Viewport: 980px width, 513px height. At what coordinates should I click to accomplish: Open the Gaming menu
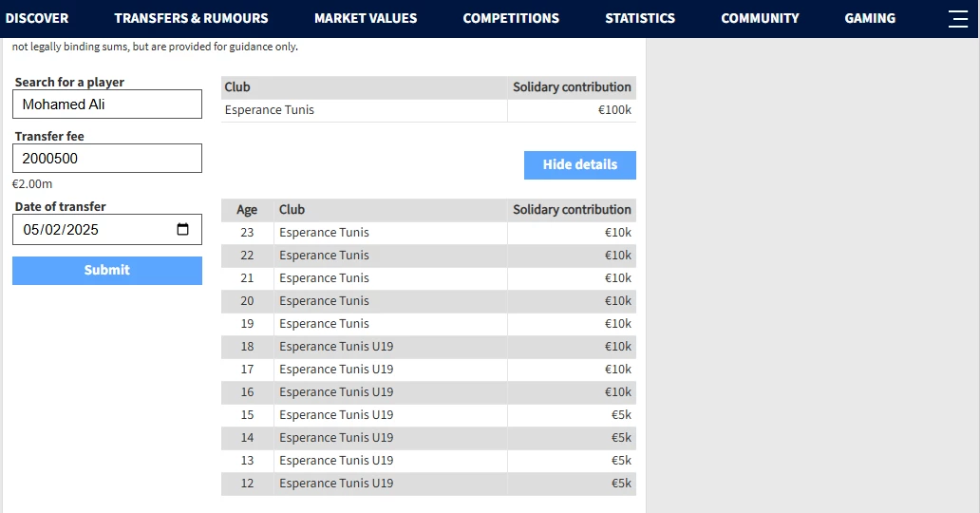click(870, 18)
